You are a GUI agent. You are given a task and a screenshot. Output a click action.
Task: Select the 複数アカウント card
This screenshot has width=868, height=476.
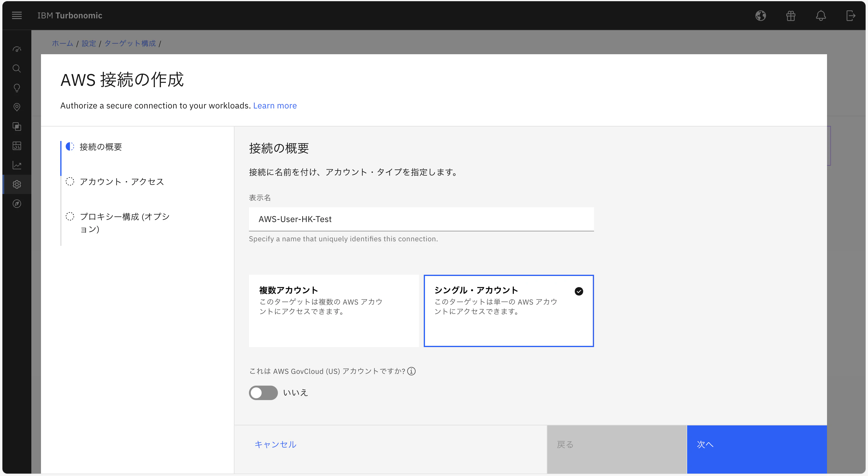334,311
